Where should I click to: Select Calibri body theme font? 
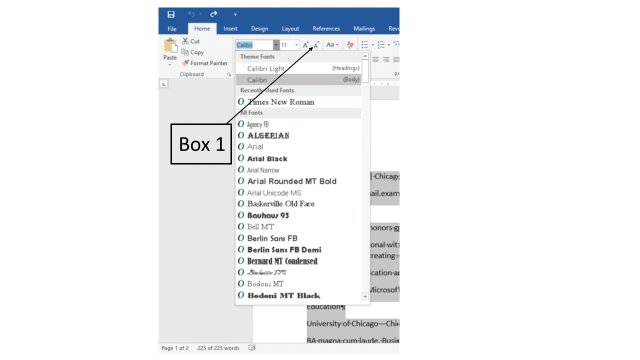[x=298, y=80]
